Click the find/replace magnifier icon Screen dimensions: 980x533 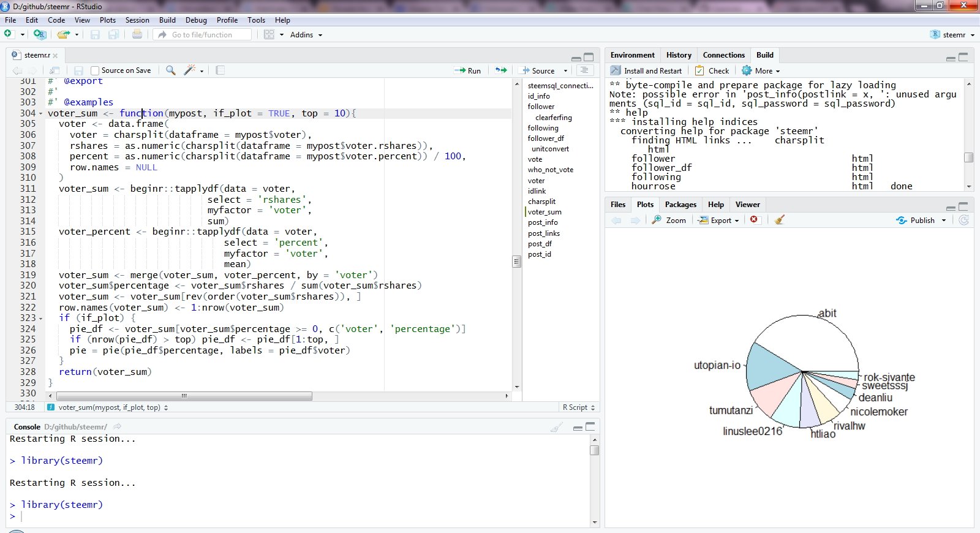click(171, 70)
